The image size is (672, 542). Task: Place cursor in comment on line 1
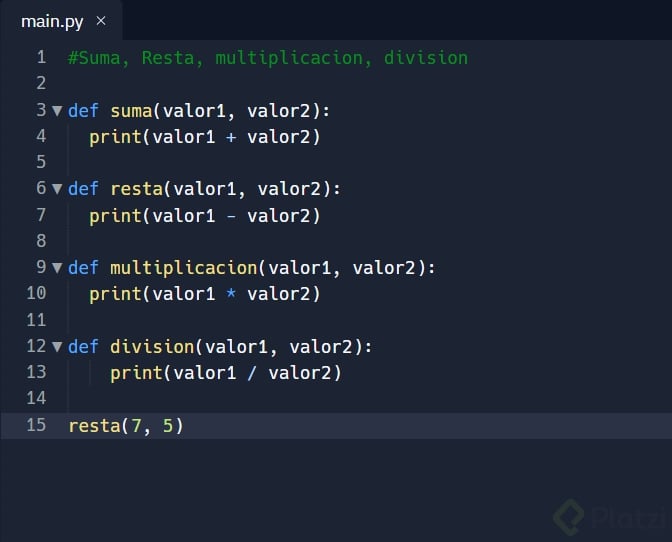[x=268, y=58]
